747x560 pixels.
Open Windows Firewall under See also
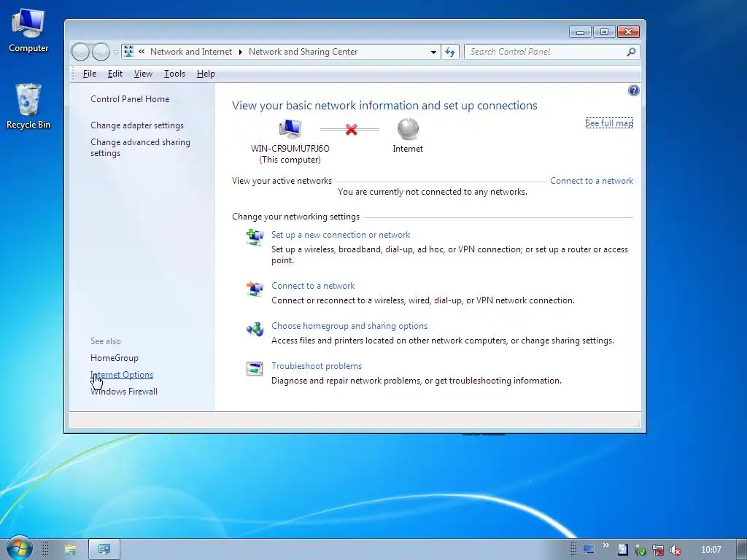124,392
